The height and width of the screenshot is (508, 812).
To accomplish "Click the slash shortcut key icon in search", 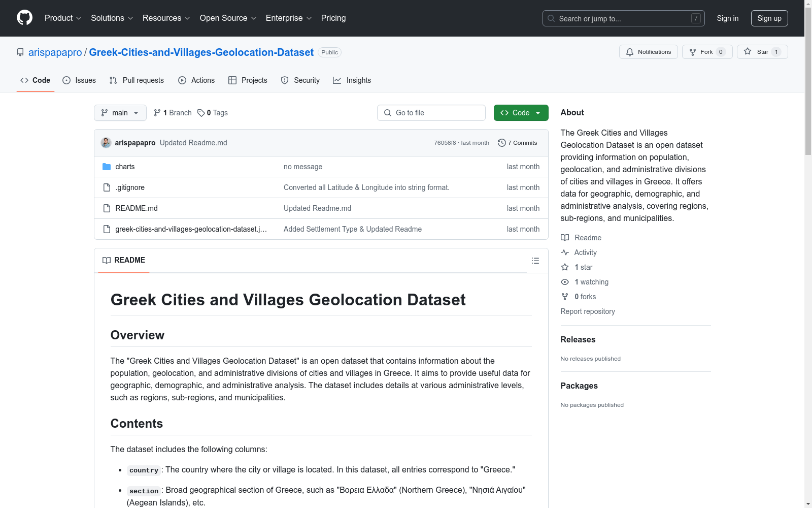I will coord(696,18).
